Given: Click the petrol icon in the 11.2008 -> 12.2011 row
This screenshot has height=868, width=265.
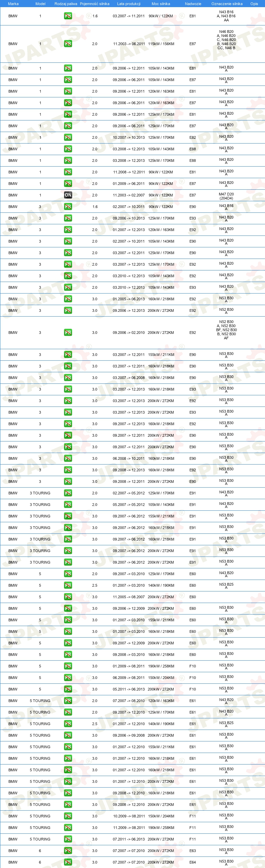Looking at the screenshot, I should [68, 172].
